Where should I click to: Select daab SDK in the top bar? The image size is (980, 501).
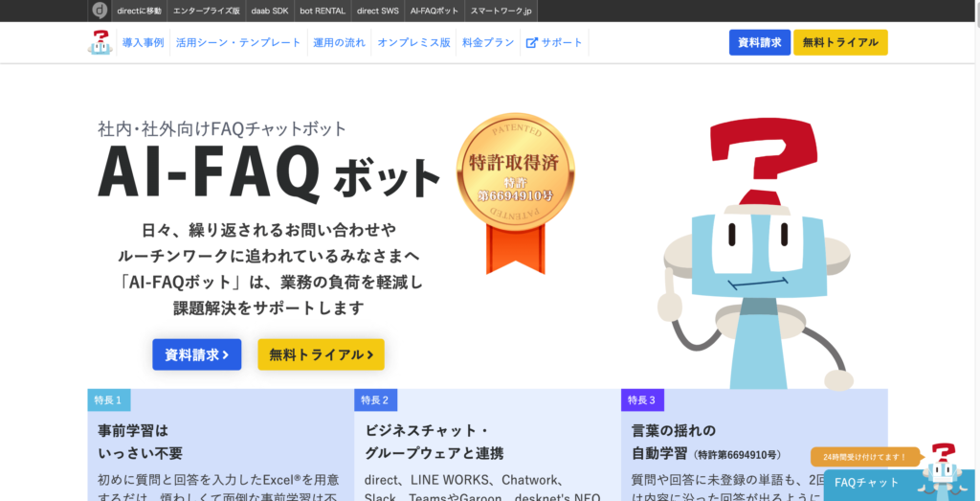pos(270,11)
